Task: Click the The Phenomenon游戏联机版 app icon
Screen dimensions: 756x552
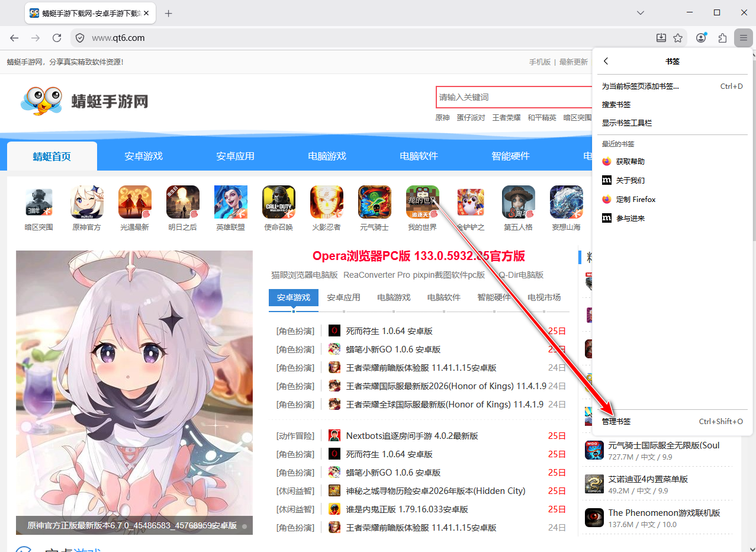Action: [594, 518]
